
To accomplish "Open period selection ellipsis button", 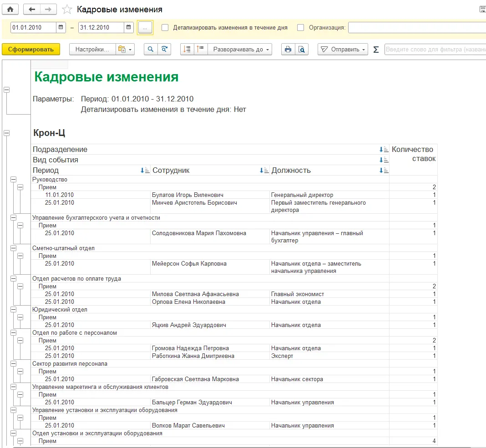I will [x=145, y=28].
